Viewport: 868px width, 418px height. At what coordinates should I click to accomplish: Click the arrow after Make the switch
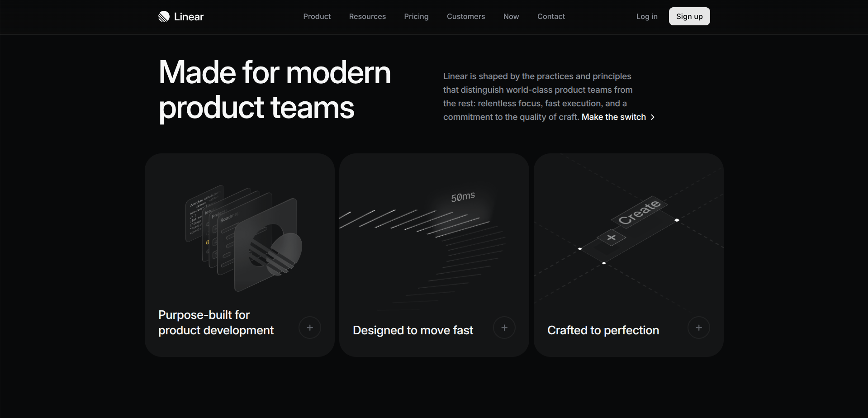pyautogui.click(x=653, y=117)
